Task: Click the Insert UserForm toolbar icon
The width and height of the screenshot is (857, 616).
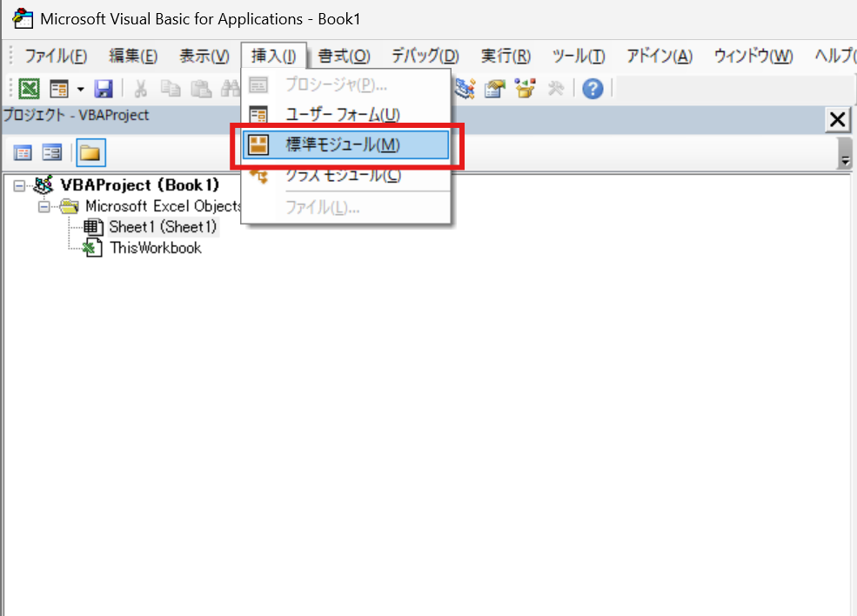Action: tap(59, 88)
